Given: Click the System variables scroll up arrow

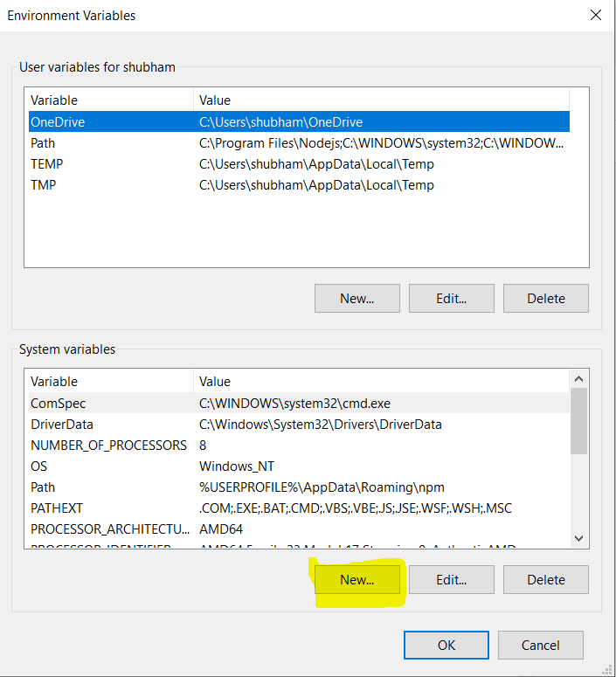Looking at the screenshot, I should point(578,379).
